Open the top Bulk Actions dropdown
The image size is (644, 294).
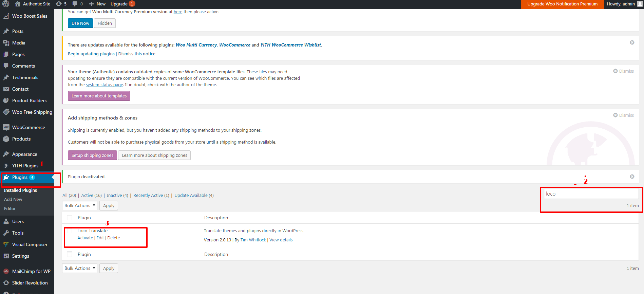coord(80,205)
